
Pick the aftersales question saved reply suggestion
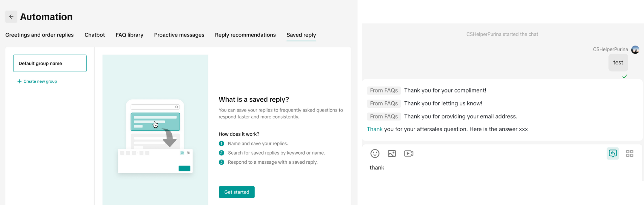[447, 129]
